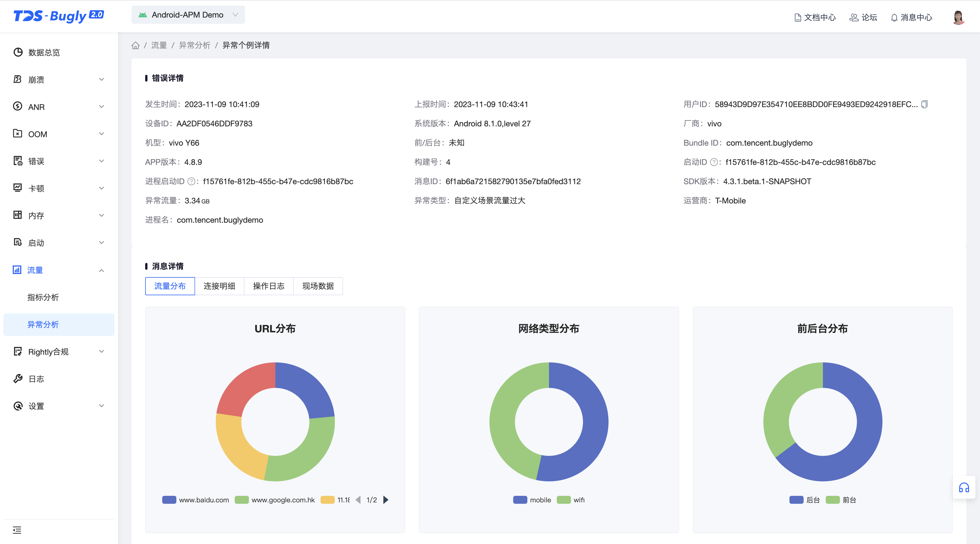Screen dimensions: 980x544
Task: Toggle the wifi legend item
Action: click(x=571, y=500)
